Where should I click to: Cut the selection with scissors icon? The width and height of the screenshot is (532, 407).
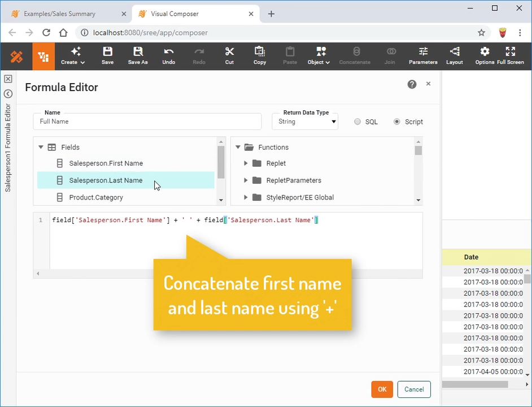(229, 56)
